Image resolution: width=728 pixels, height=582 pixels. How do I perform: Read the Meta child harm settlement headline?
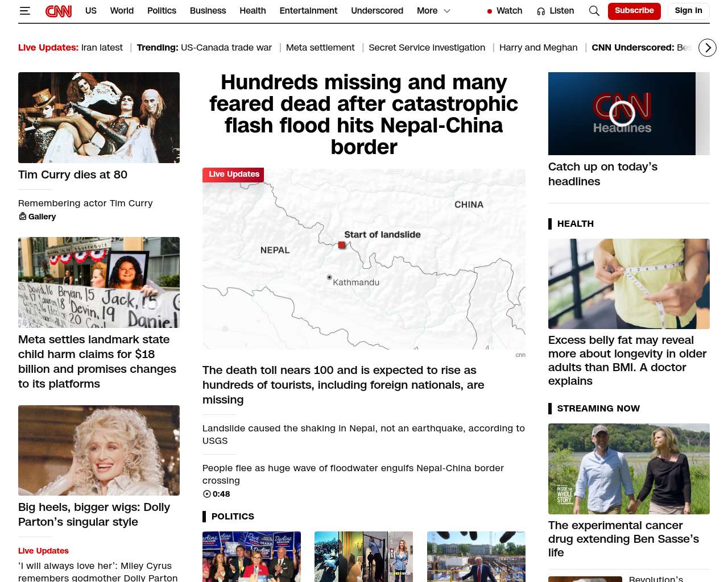97,361
